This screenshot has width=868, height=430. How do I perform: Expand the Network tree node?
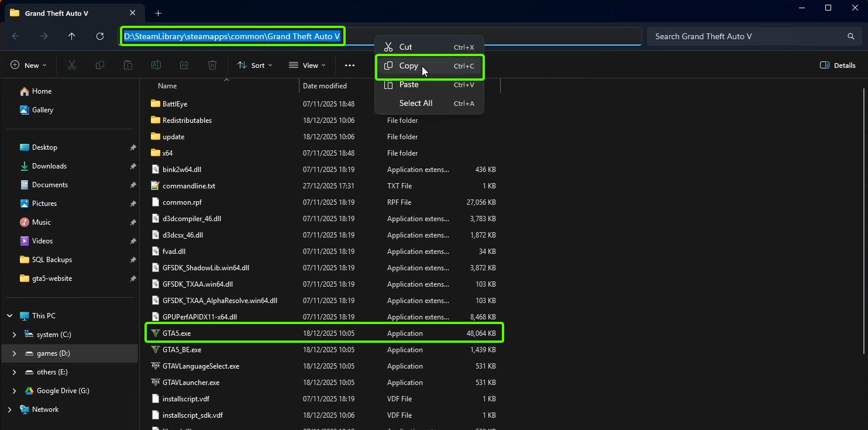9,410
